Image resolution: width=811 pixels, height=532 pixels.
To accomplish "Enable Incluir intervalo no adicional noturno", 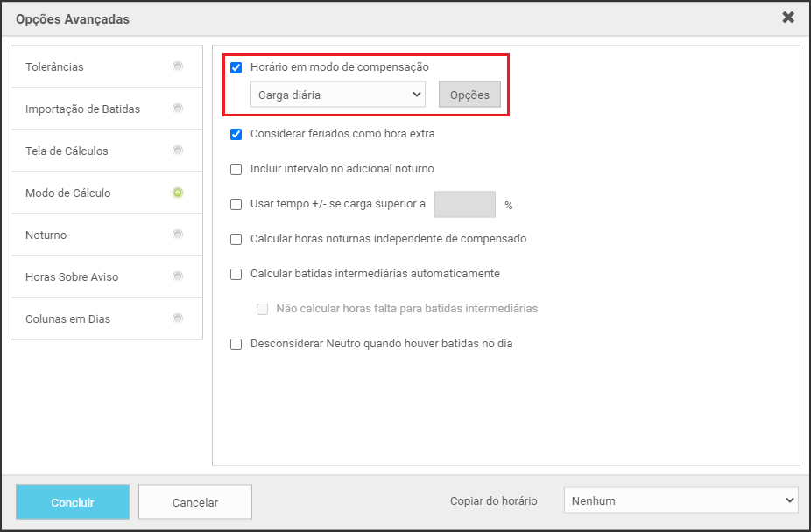I will [x=236, y=169].
